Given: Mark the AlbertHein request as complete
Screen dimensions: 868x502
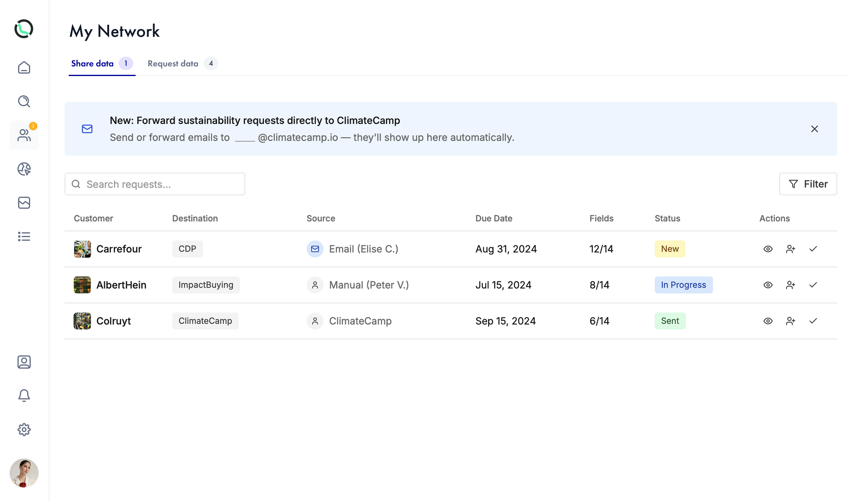Looking at the screenshot, I should click(x=813, y=285).
